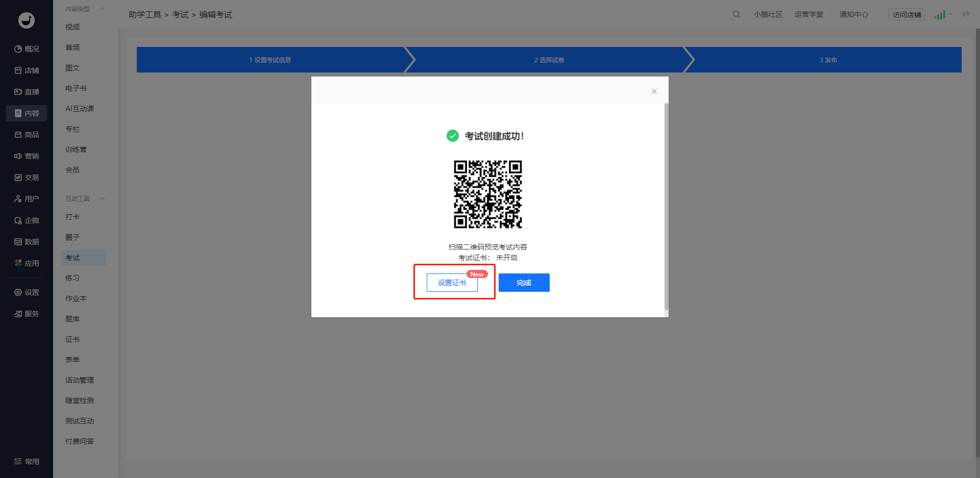Open the signal bars status icon
980x478 pixels.
point(939,15)
